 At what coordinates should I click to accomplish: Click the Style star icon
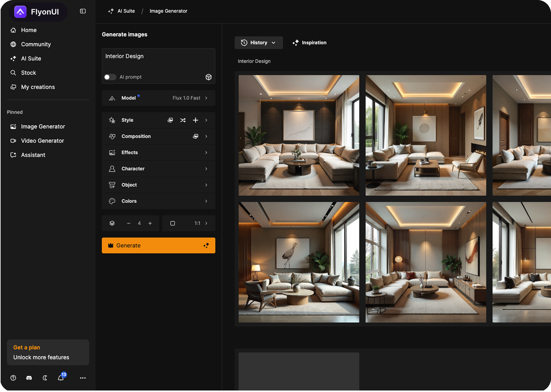tap(112, 120)
